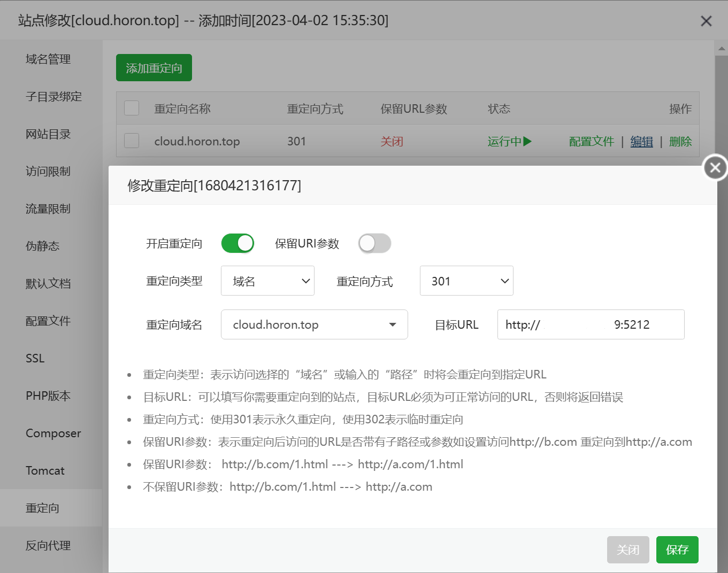Close the redirect edit dialog with round X icon
This screenshot has width=728, height=573.
(x=715, y=168)
